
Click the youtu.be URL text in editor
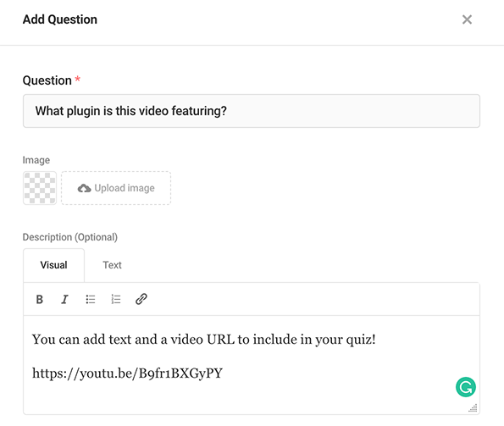pos(127,373)
